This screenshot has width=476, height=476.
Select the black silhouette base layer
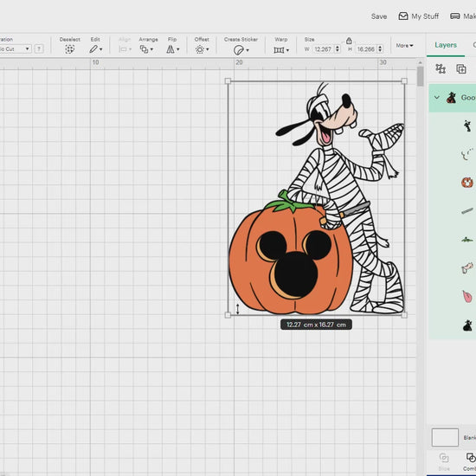coord(467,325)
